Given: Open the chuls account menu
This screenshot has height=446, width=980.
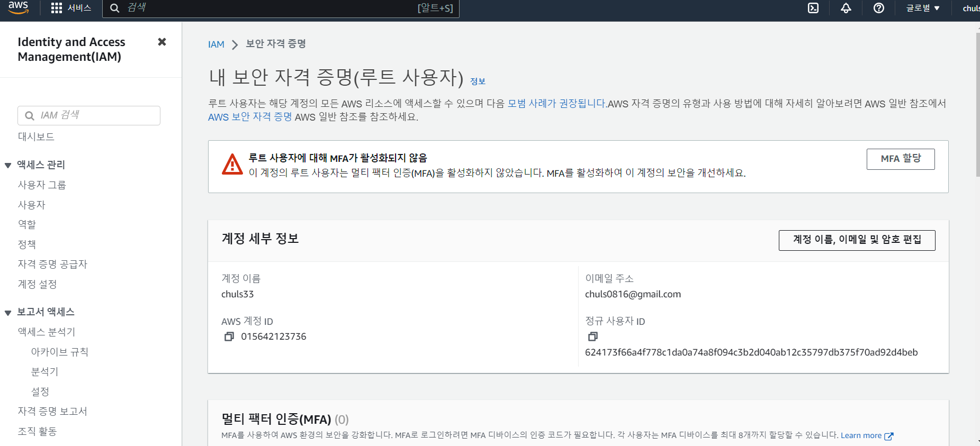Looking at the screenshot, I should [971, 8].
